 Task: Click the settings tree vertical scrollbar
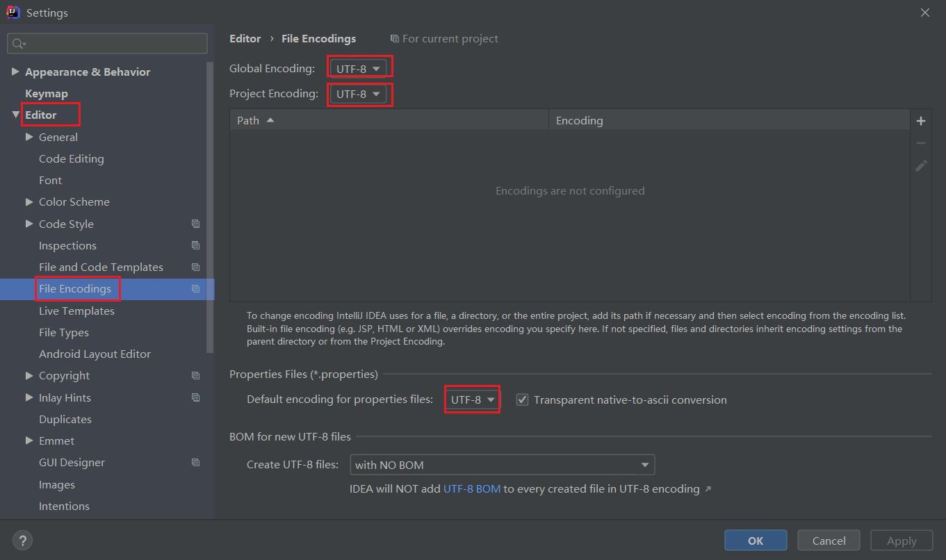pos(211,207)
